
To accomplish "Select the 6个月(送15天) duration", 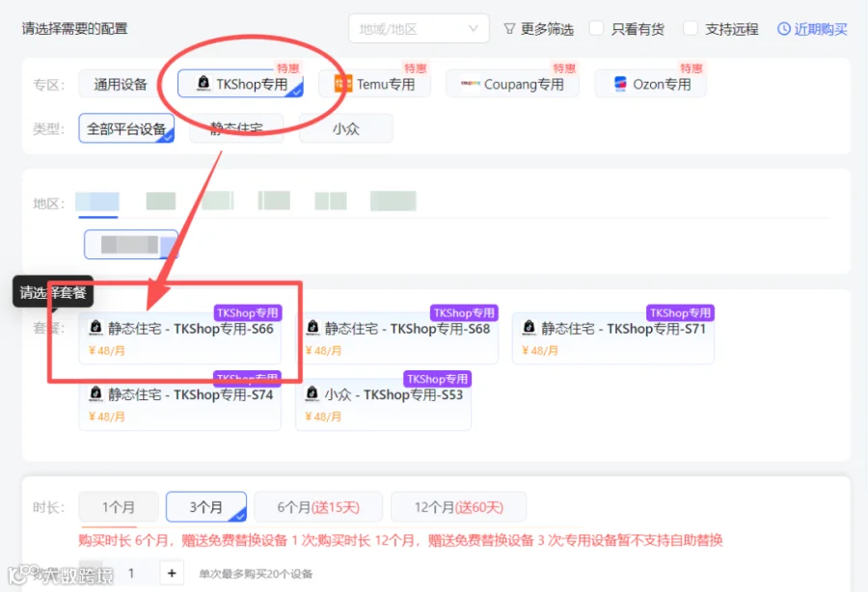I will (x=318, y=507).
